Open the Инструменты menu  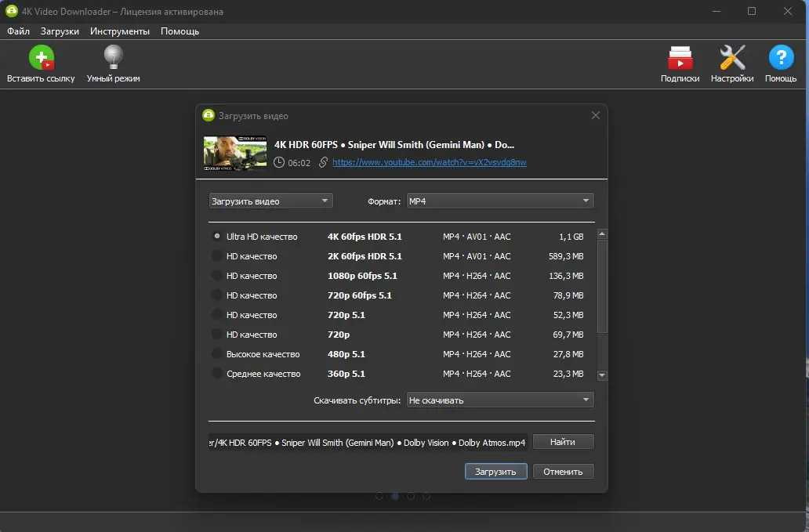tap(120, 31)
